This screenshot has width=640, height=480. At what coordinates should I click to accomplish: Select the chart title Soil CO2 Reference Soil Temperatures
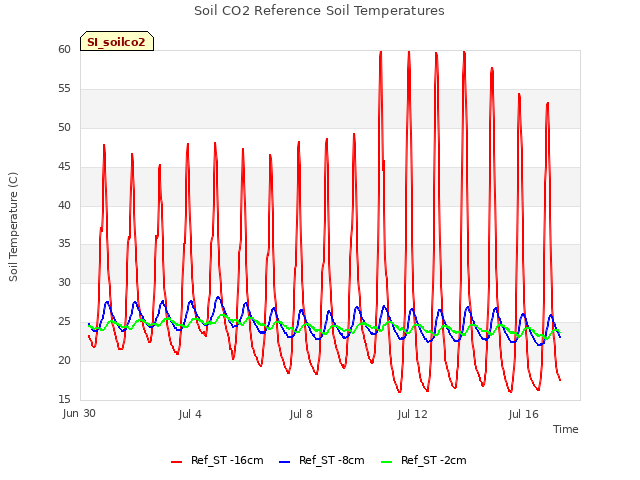click(x=319, y=11)
